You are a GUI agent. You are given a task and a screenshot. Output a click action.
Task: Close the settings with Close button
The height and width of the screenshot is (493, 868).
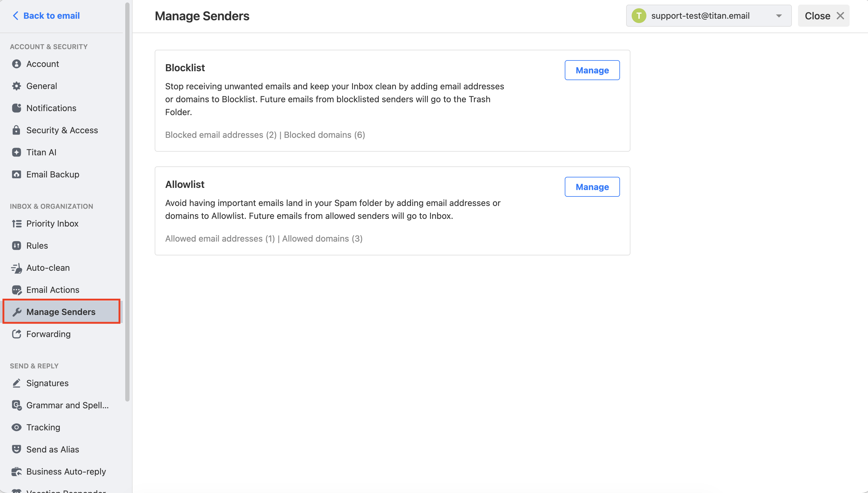pyautogui.click(x=823, y=16)
